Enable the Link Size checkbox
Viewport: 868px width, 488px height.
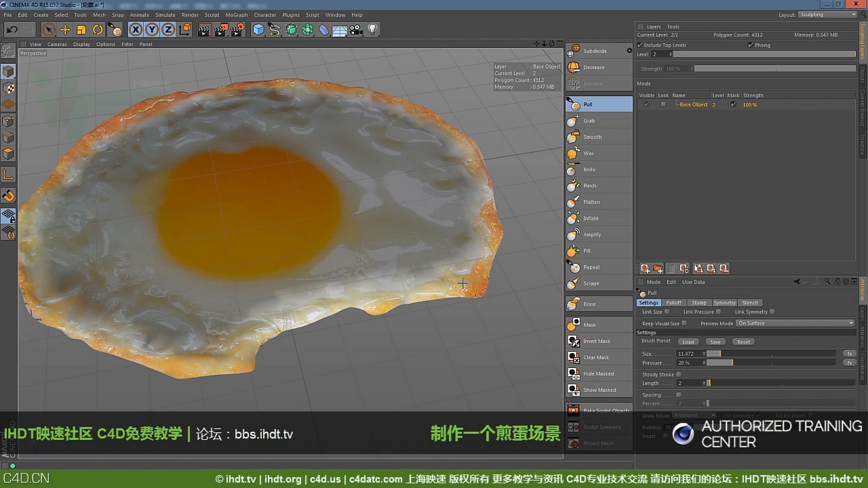pos(667,312)
